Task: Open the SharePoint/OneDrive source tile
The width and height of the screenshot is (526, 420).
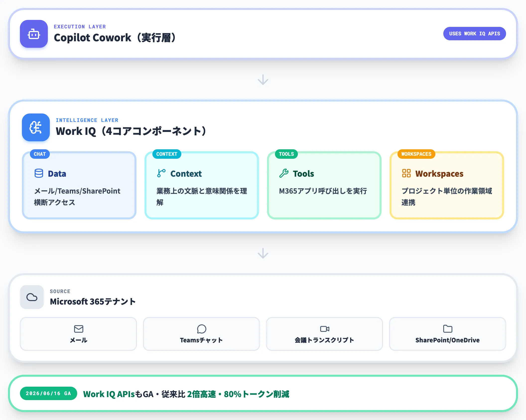Action: [448, 334]
